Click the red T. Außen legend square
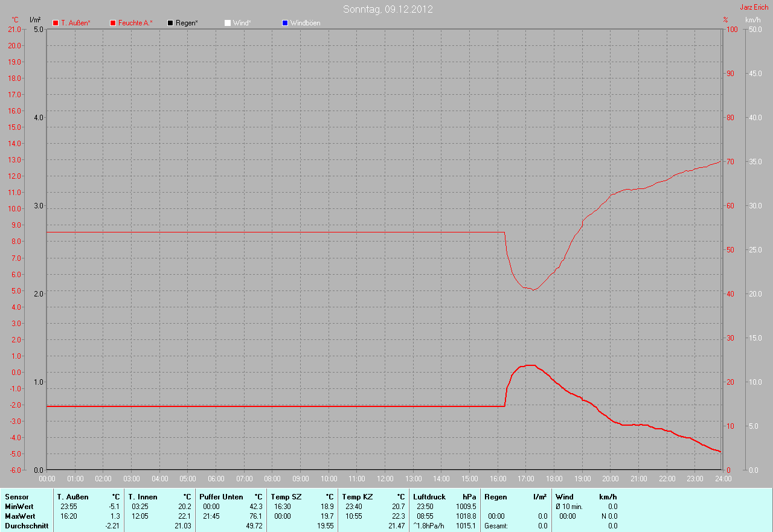The height and width of the screenshot is (532, 773). click(56, 23)
